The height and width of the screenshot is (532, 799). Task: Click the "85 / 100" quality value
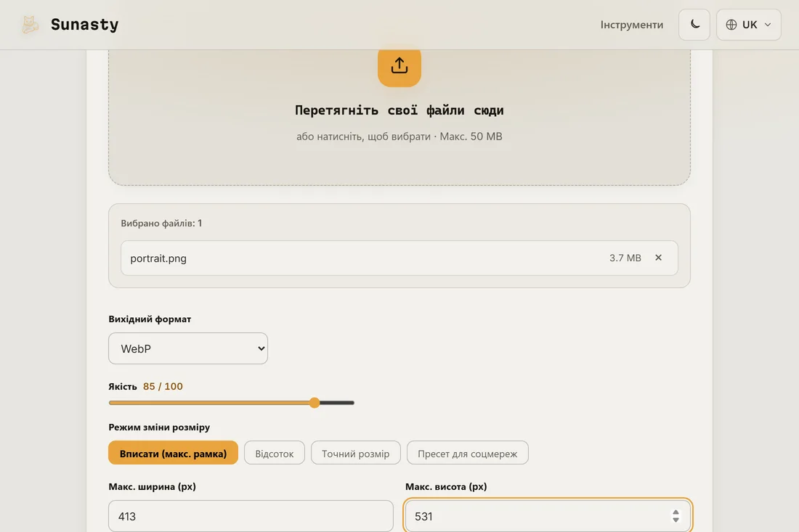[x=163, y=386]
